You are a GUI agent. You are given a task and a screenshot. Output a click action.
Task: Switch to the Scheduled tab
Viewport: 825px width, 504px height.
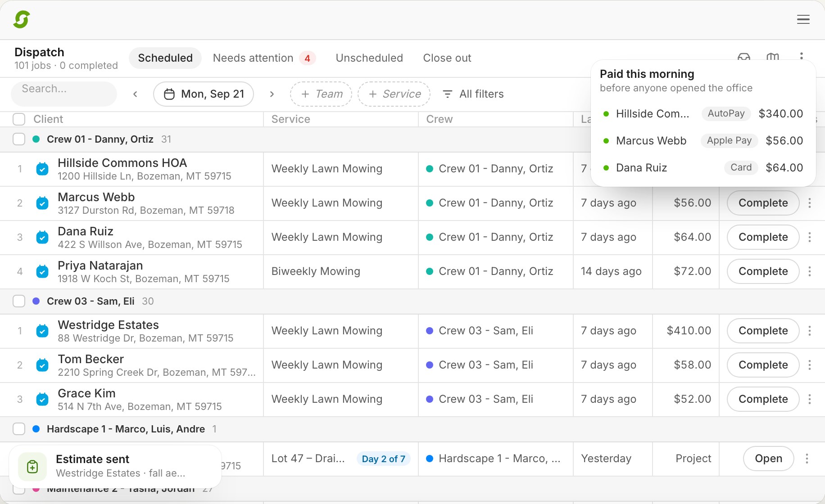165,58
